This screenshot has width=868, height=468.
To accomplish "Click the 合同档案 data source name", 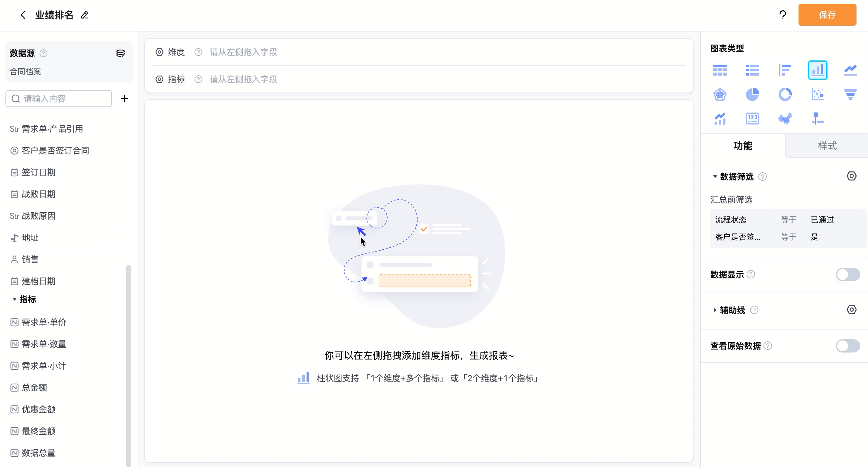I will (25, 72).
